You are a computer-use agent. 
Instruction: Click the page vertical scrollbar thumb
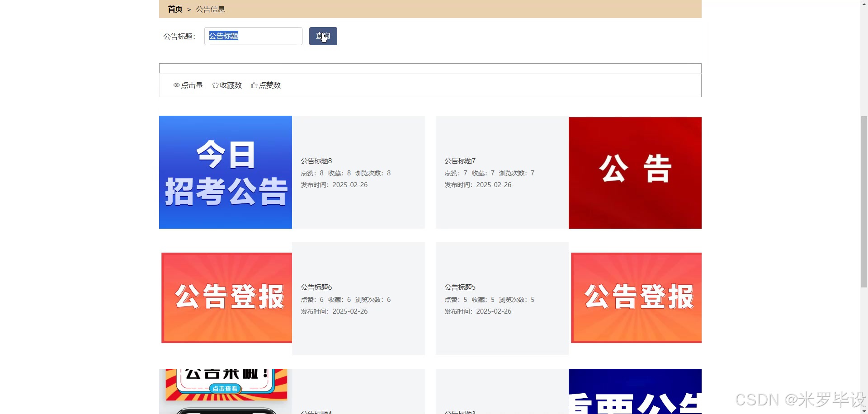(864, 202)
